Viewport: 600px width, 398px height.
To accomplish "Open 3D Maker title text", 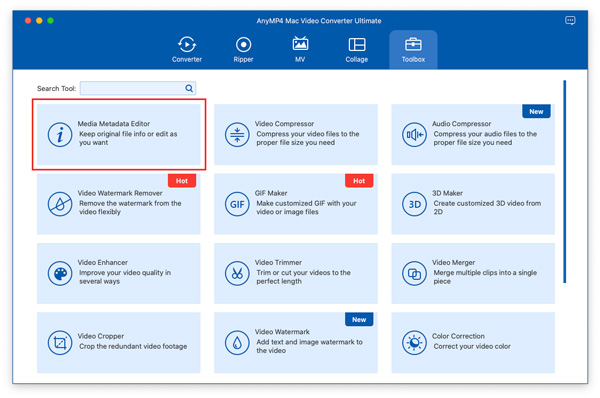I will [447, 193].
